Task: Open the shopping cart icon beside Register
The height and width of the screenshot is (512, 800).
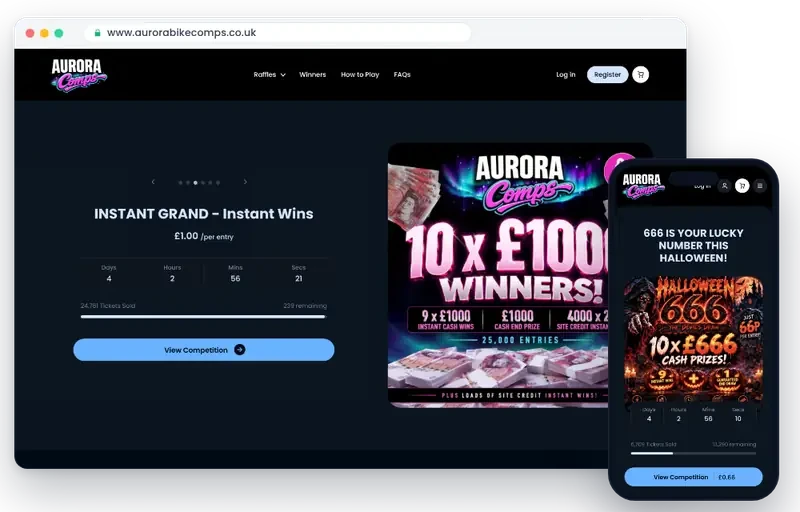Action: click(640, 74)
